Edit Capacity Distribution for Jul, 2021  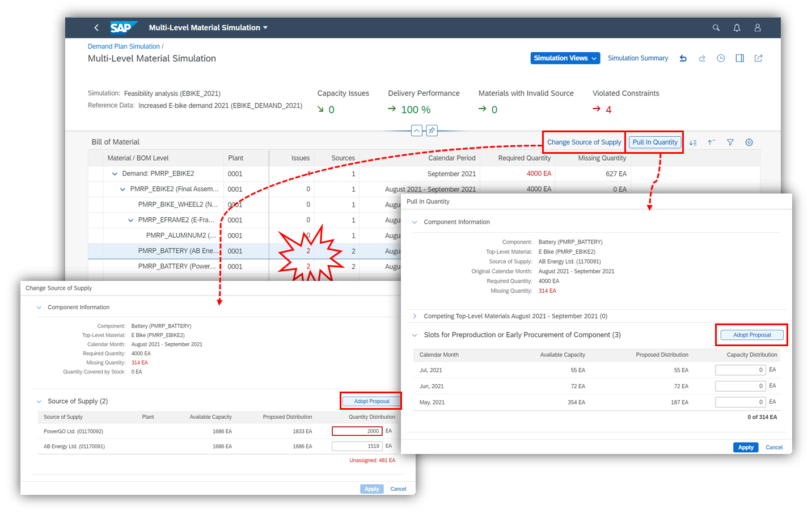(741, 370)
